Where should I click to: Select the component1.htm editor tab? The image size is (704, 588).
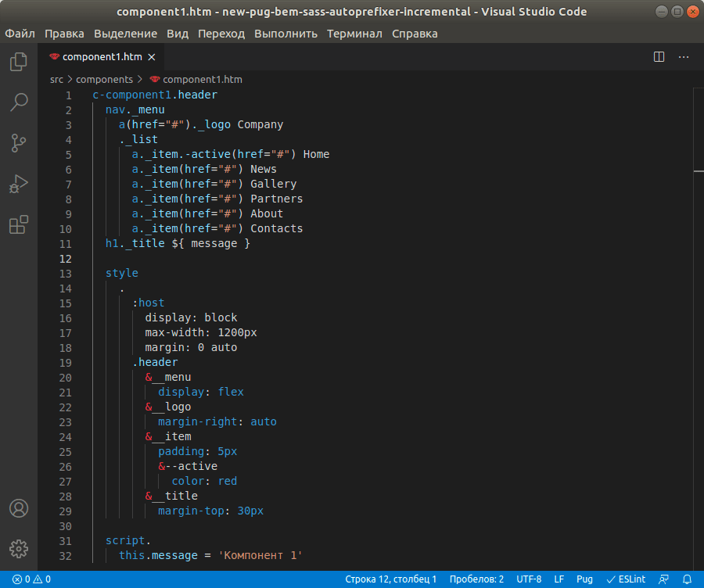[x=102, y=57]
